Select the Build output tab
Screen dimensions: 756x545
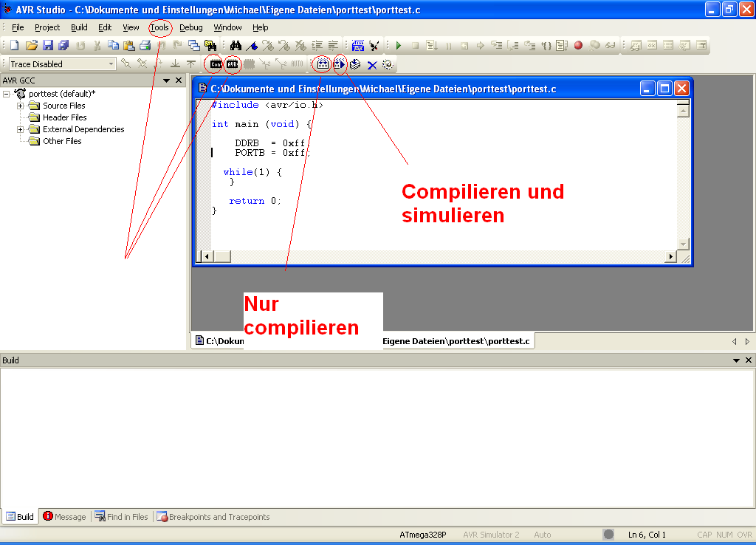coord(20,516)
